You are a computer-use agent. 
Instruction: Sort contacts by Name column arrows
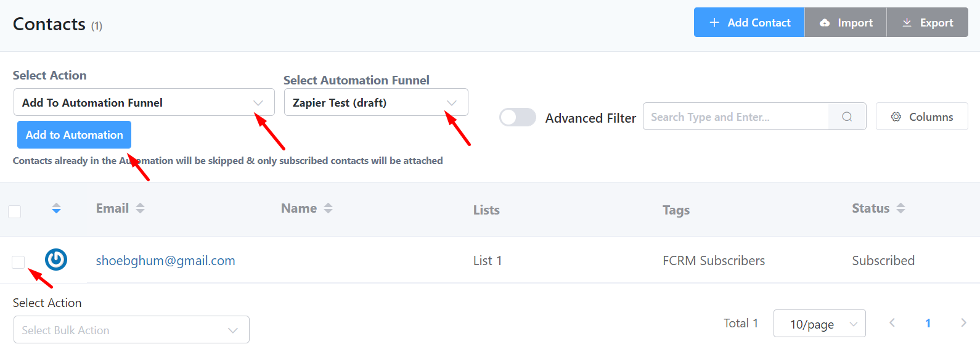tap(329, 208)
